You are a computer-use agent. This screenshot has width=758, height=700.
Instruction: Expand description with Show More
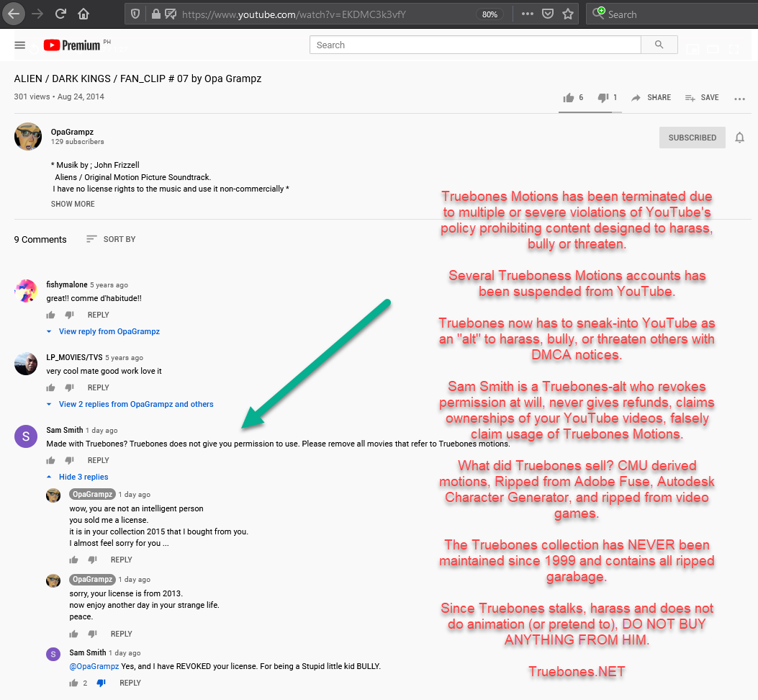pos(73,204)
